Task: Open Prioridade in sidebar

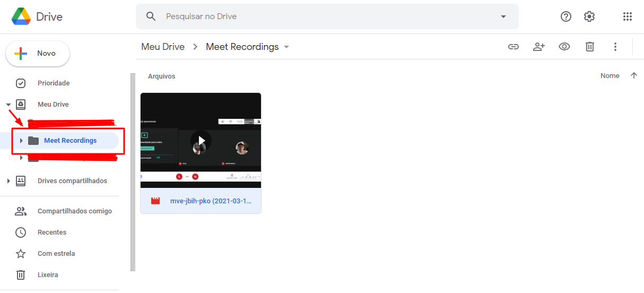Action: click(x=54, y=83)
